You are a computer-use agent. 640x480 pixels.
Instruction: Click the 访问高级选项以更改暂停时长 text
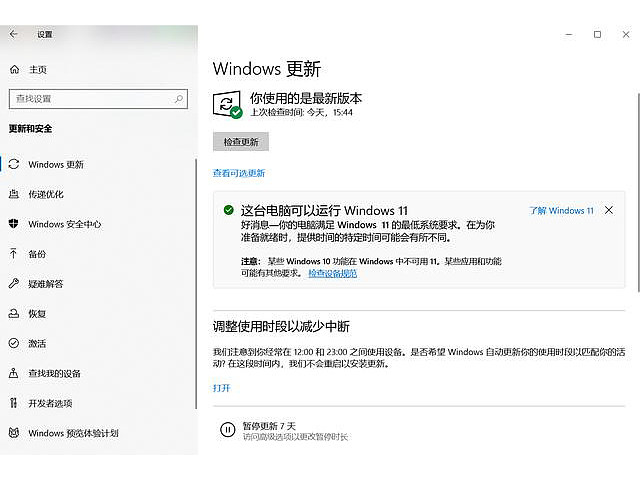pos(295,437)
